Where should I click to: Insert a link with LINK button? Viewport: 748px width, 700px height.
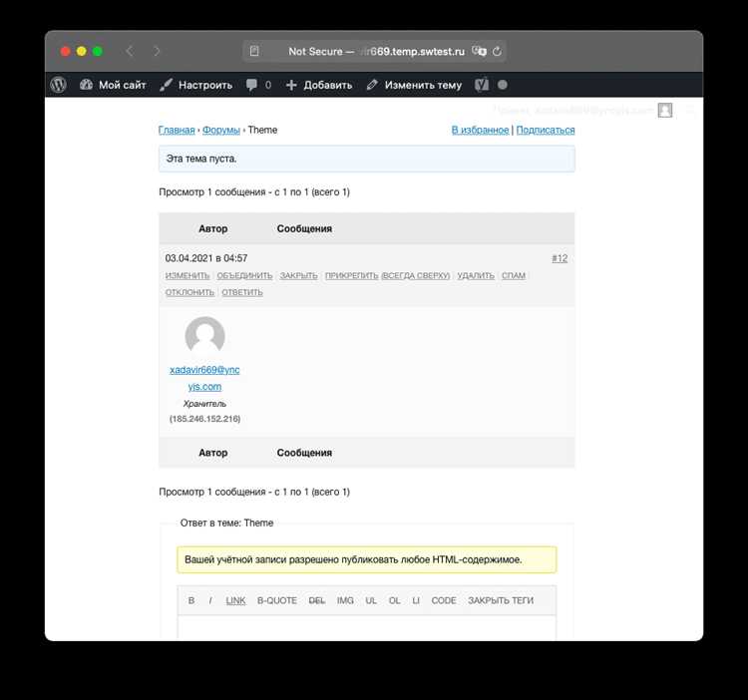235,600
